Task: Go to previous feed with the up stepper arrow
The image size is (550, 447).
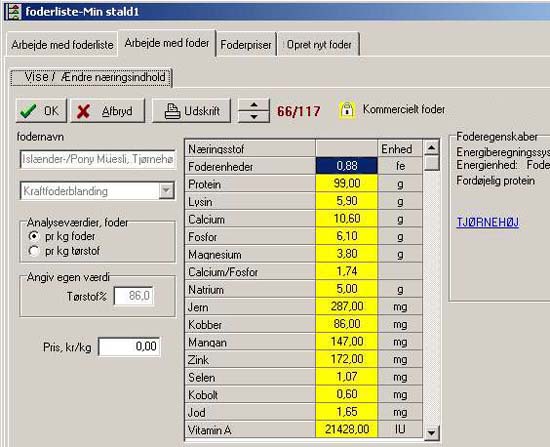Action: pyautogui.click(x=254, y=105)
